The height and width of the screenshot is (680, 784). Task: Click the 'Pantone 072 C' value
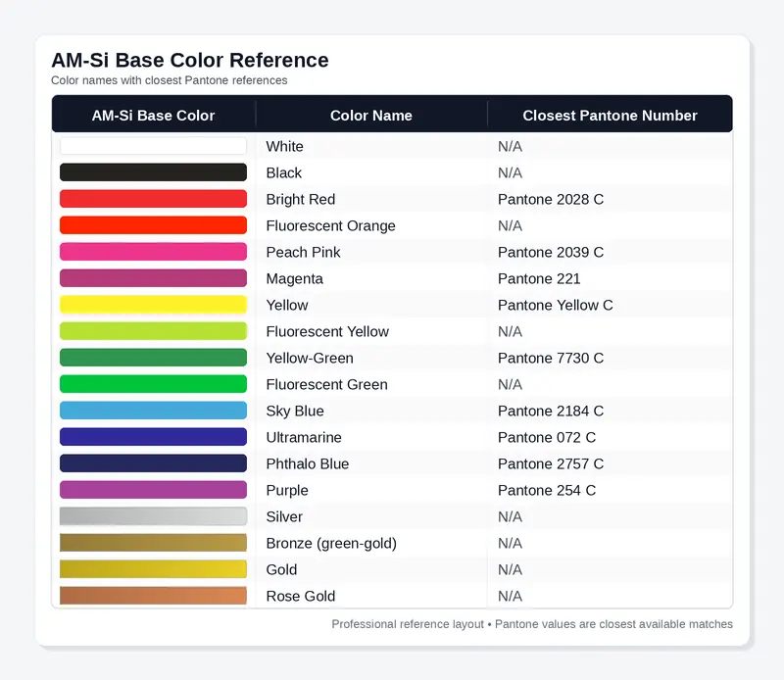point(547,438)
